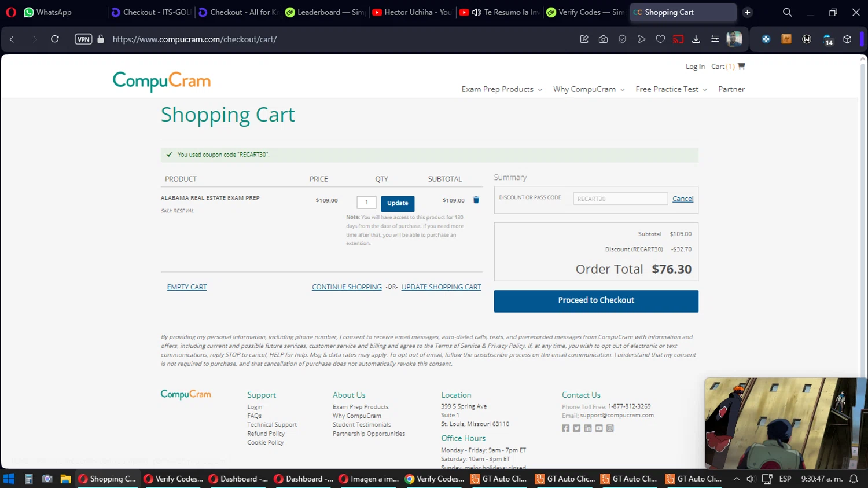This screenshot has width=868, height=488.
Task: Reload the compucram.com cart page
Action: click(55, 39)
